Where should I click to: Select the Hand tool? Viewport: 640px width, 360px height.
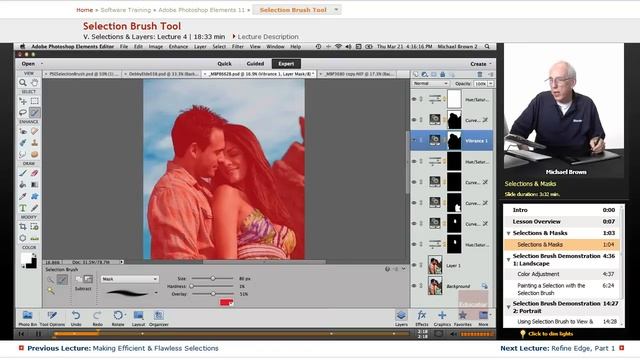(x=35, y=83)
